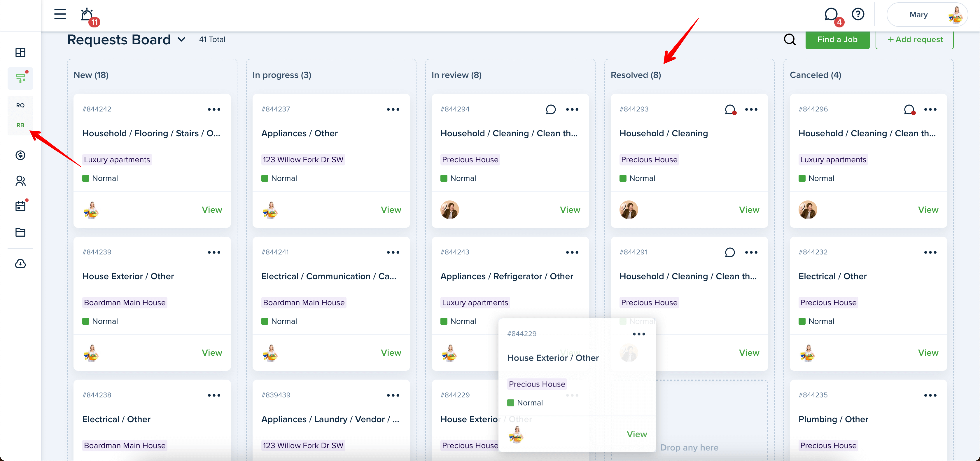
Task: Open the dollar payments icon in sidebar
Action: 20,155
